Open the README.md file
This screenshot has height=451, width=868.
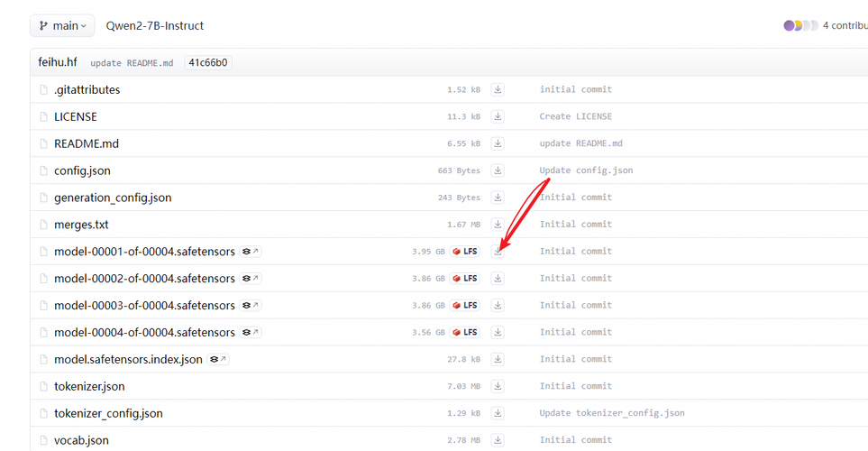[87, 143]
